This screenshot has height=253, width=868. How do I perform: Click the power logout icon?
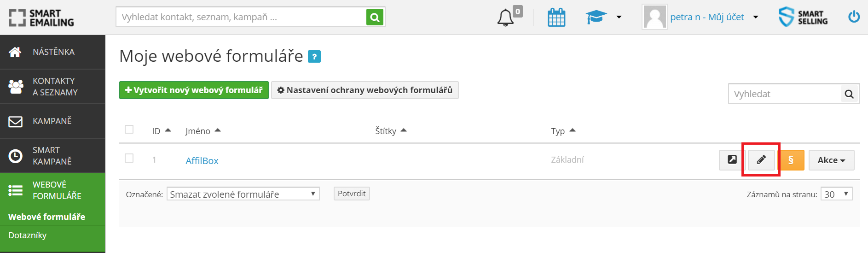pos(854,17)
